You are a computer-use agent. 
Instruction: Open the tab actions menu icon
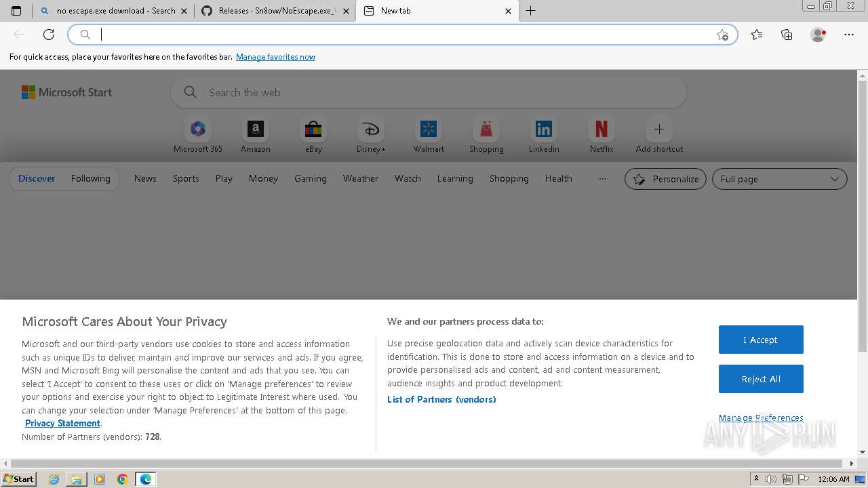tap(16, 11)
